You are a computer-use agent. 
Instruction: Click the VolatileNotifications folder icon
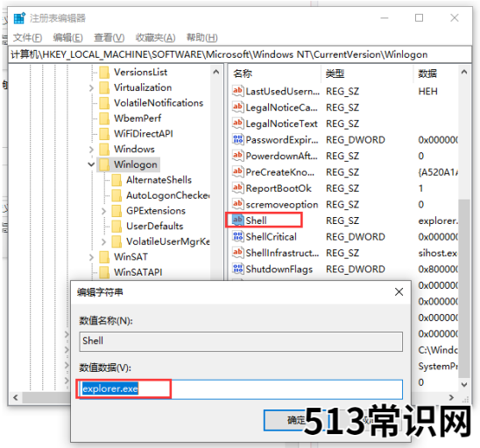click(x=104, y=103)
